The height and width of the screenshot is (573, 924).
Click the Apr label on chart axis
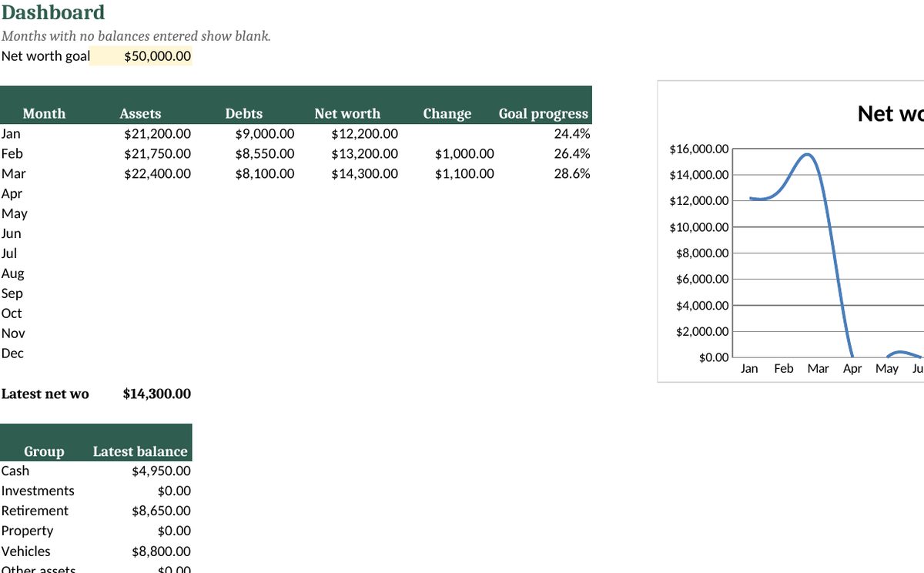point(852,369)
